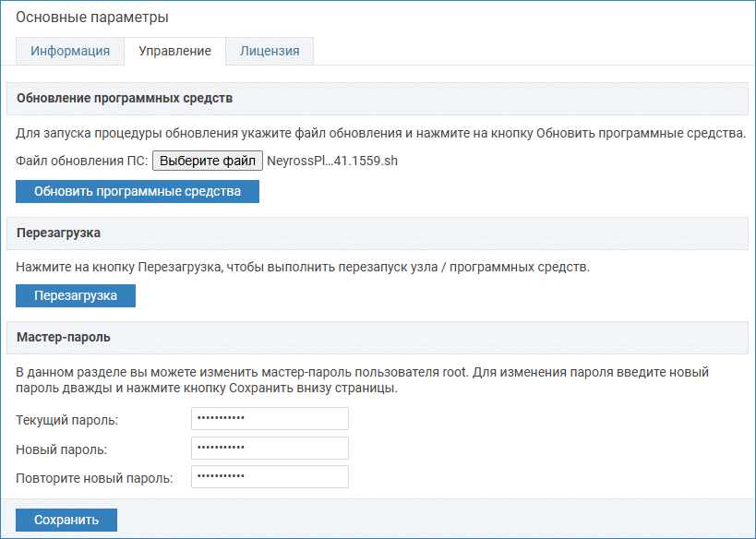
Task: Click the Файл обновления ПС label
Action: 81,161
